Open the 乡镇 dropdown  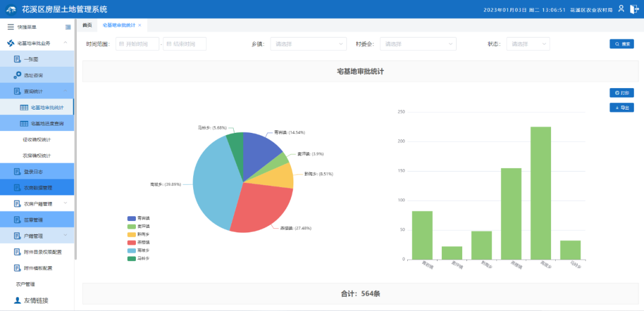point(308,44)
